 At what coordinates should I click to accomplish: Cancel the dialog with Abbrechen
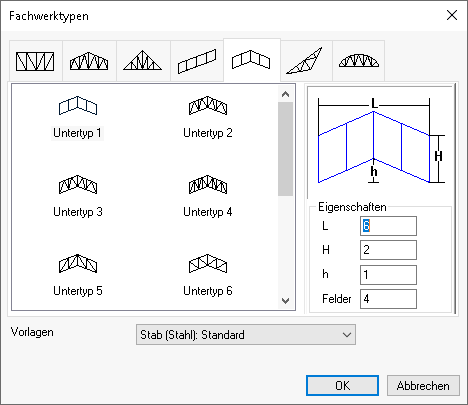423,386
